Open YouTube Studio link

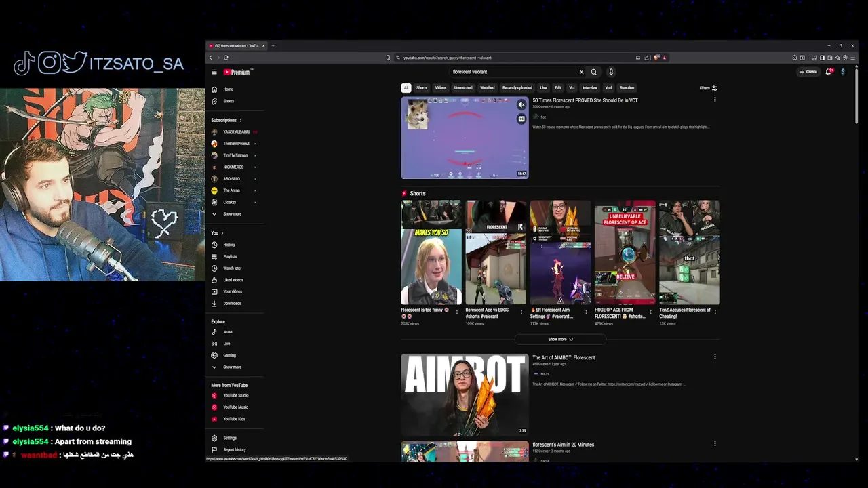pos(235,396)
